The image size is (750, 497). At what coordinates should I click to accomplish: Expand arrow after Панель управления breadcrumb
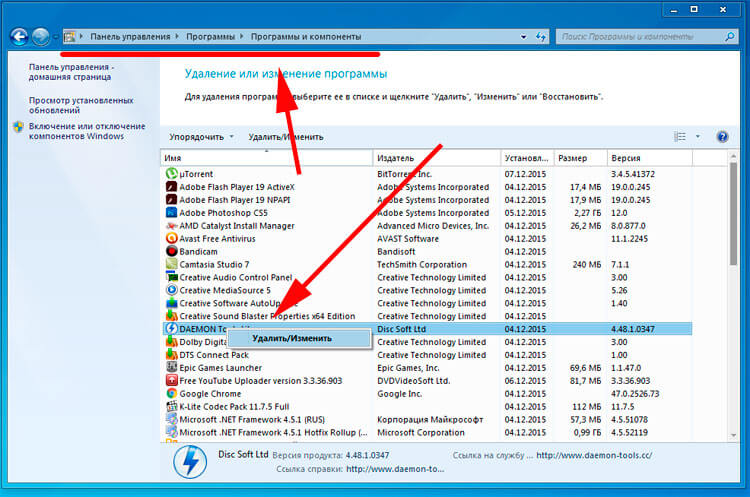click(x=177, y=36)
